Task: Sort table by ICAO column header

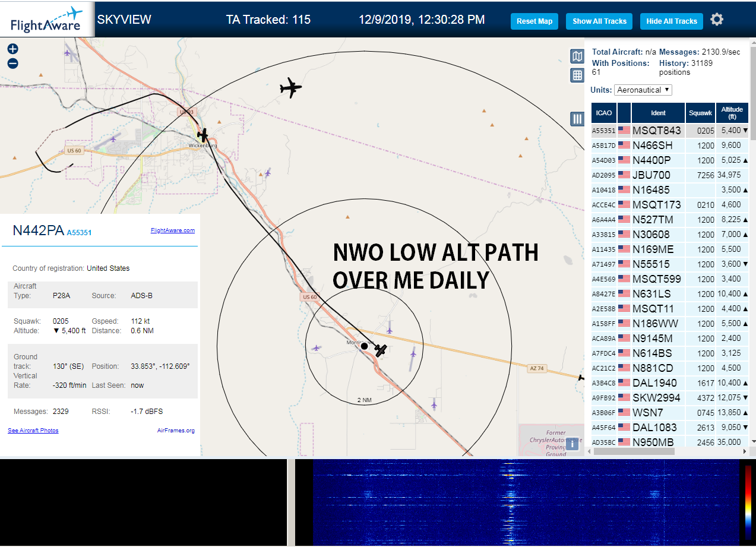Action: click(604, 113)
